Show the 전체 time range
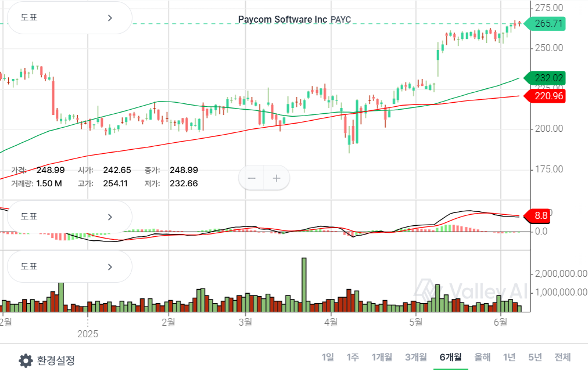 (x=562, y=357)
